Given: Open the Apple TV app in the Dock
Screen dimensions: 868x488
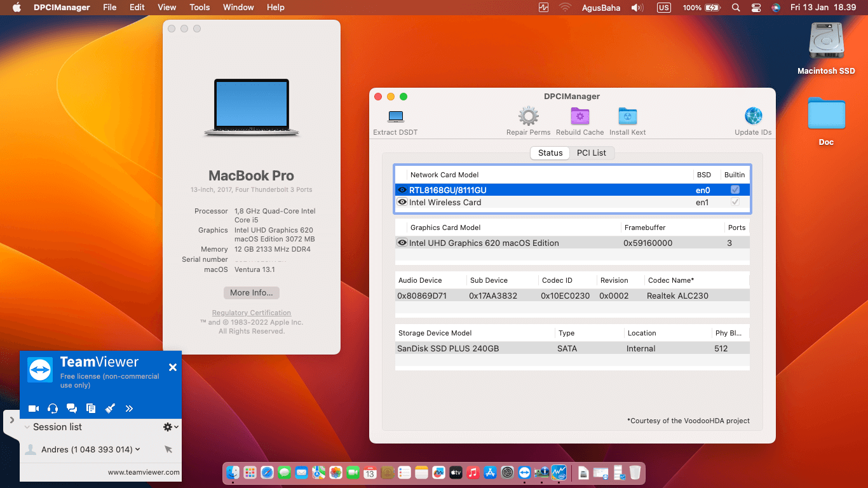Looking at the screenshot, I should [x=456, y=473].
